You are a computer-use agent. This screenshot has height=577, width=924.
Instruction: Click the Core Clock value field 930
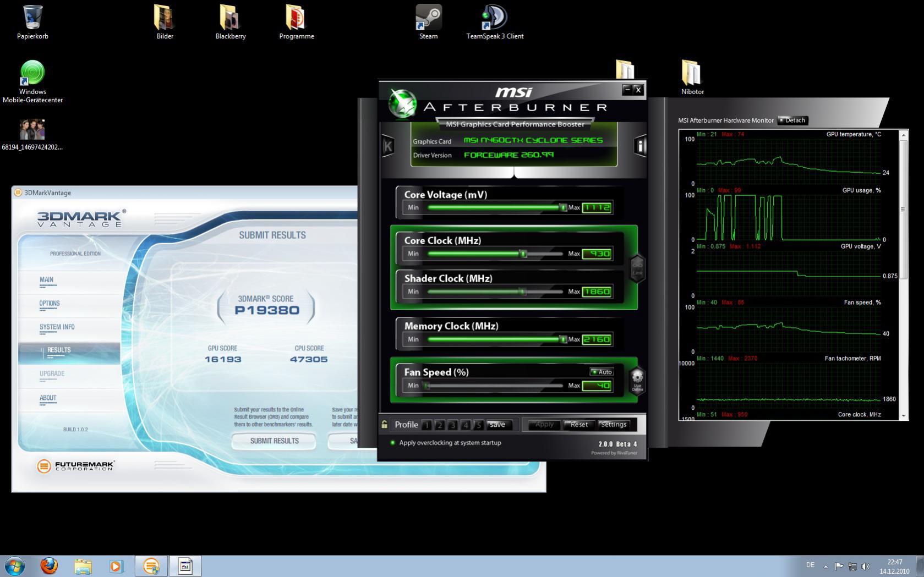[597, 254]
